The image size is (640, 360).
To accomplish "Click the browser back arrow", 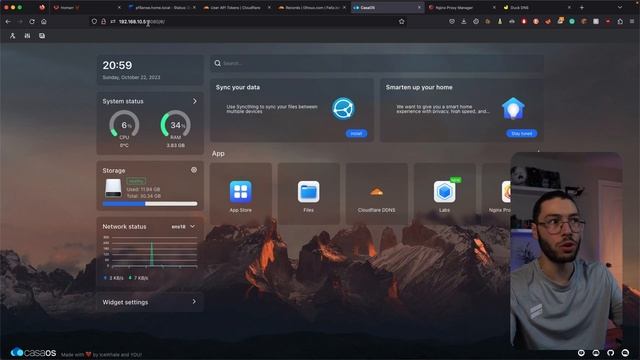I will tap(8, 22).
